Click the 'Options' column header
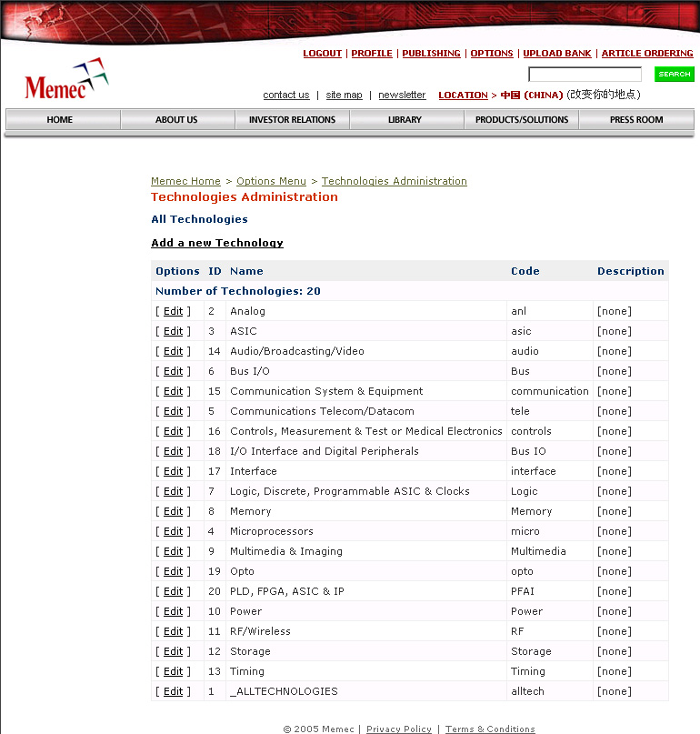The height and width of the screenshot is (734, 700). [177, 271]
